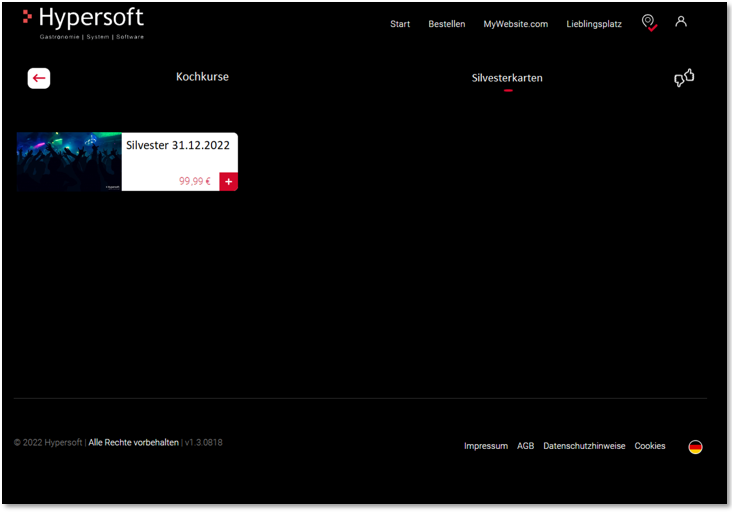Open the Cookies link
This screenshot has width=732, height=520.
(649, 446)
